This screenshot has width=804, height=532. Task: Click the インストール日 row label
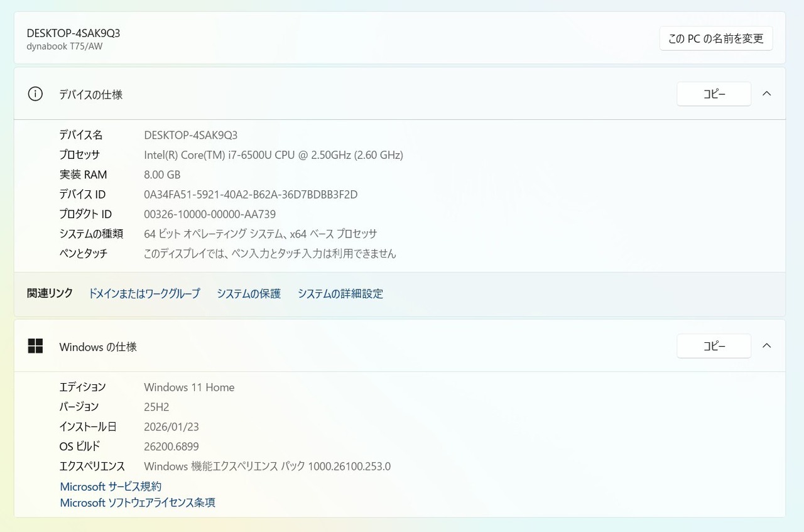tap(88, 426)
